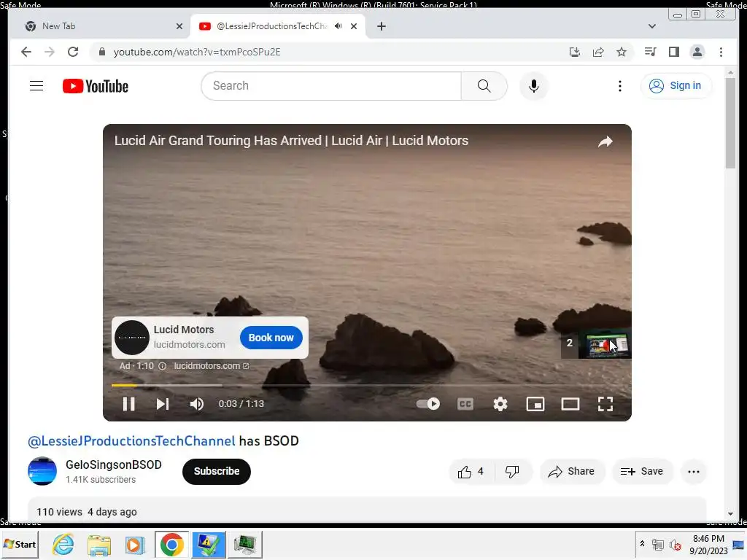Image resolution: width=747 pixels, height=560 pixels.
Task: Click the browser forward arrow
Action: 50,52
